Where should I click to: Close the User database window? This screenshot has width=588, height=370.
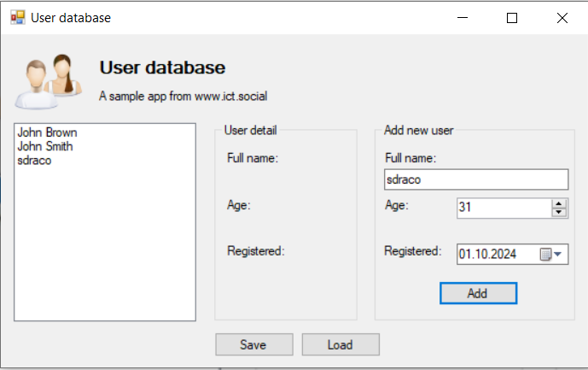point(562,17)
